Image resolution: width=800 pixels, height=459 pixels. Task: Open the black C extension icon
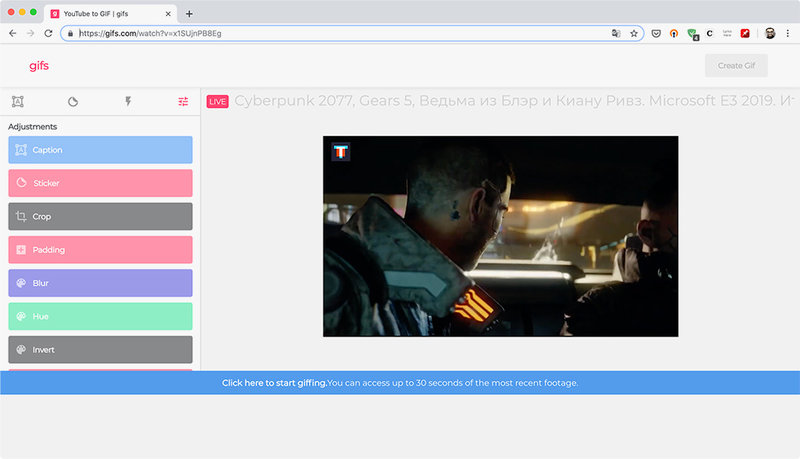tap(710, 33)
